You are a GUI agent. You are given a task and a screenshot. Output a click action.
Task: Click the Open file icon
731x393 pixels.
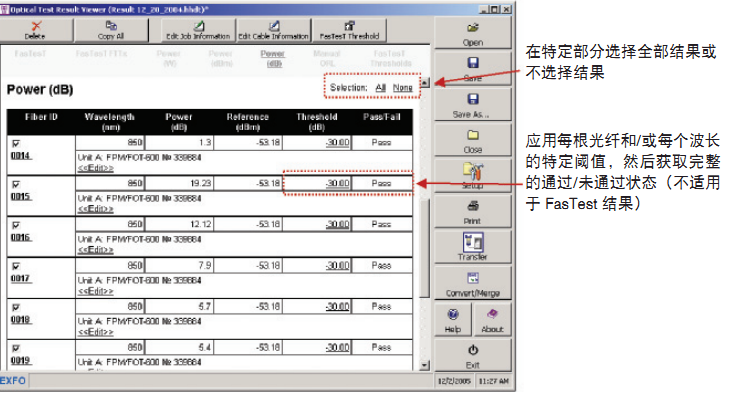click(x=473, y=28)
